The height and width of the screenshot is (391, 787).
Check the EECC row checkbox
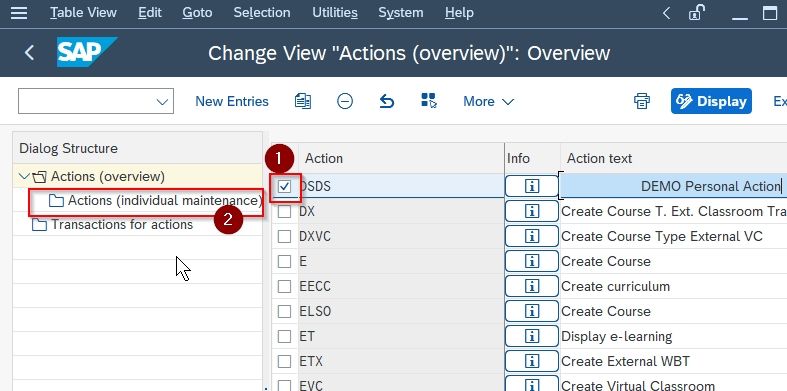coord(285,286)
